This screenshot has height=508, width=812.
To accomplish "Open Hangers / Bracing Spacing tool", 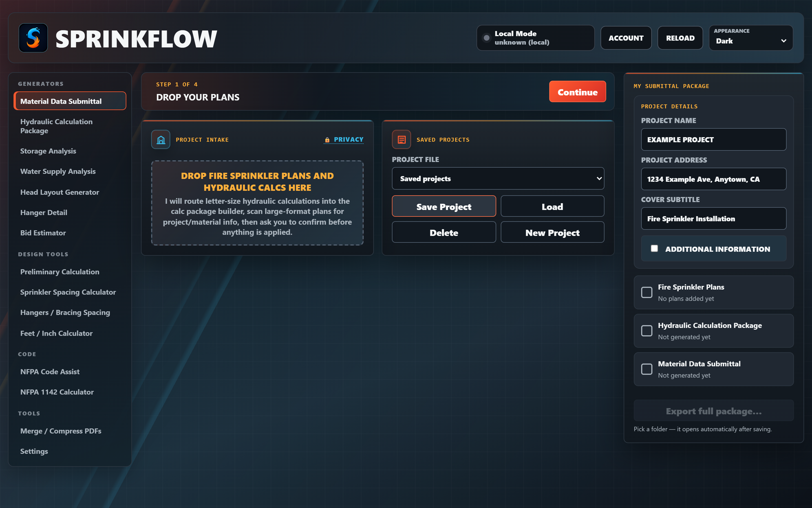I will coord(70,312).
